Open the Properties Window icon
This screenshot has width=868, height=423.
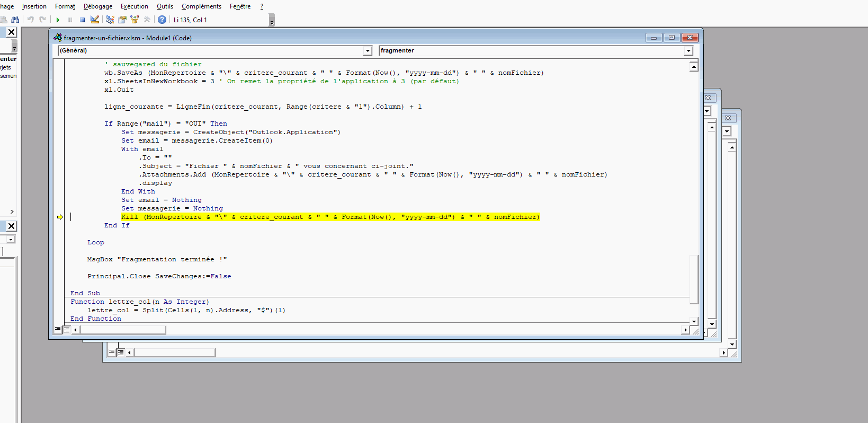(122, 20)
